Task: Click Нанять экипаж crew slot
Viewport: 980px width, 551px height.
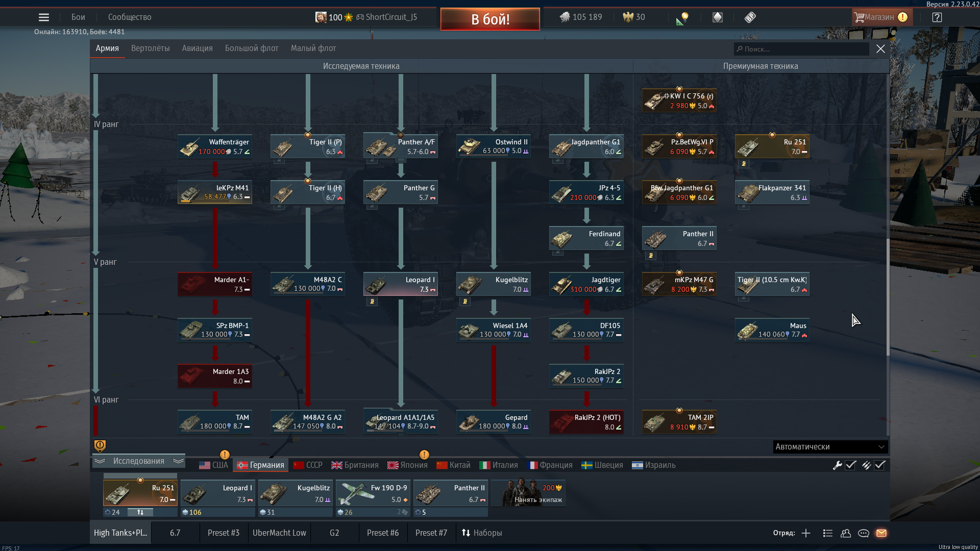Action: coord(528,492)
